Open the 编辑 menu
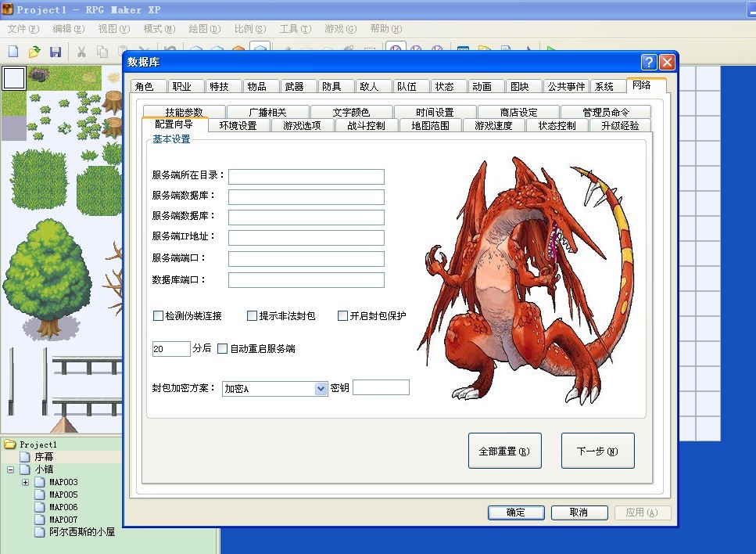Viewport: 756px width, 554px height. [x=69, y=29]
